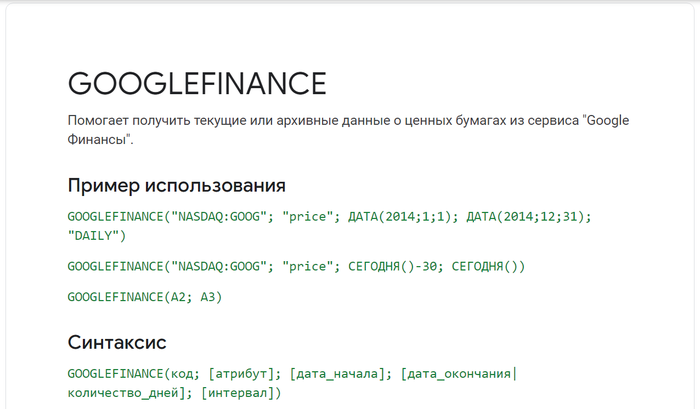Click the GOOGLEFINANCE page title
Screen dimensions: 700x409
[197, 83]
